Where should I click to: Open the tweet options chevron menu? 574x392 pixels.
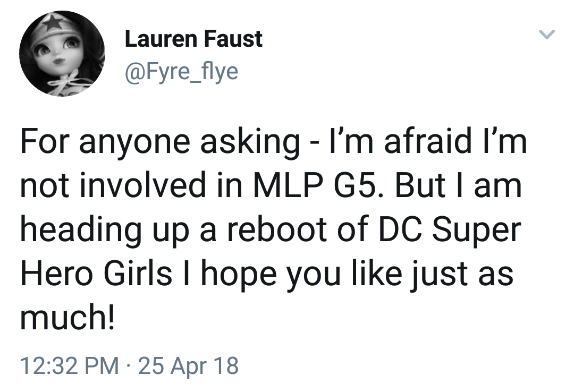pos(547,35)
